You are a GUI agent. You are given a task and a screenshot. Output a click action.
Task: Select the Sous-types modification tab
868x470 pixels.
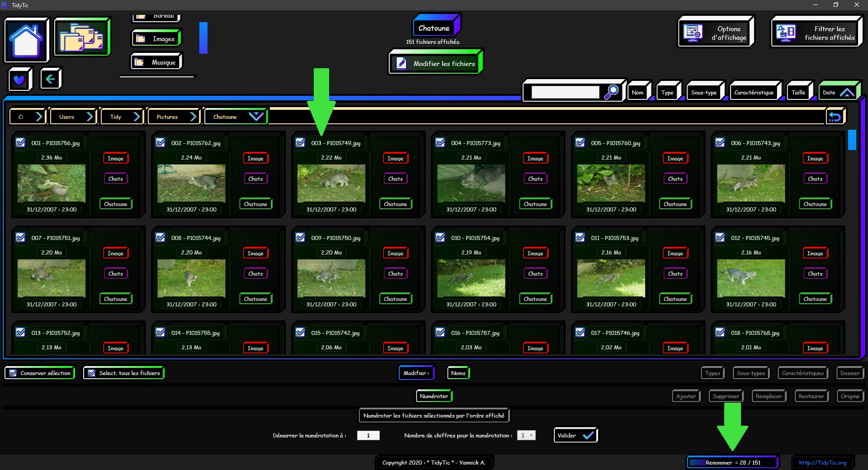point(751,373)
